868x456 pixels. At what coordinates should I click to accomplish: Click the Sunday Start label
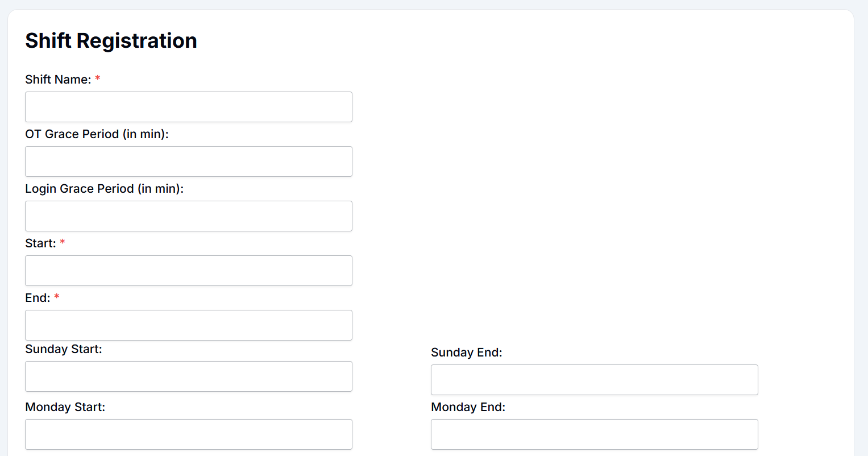63,349
